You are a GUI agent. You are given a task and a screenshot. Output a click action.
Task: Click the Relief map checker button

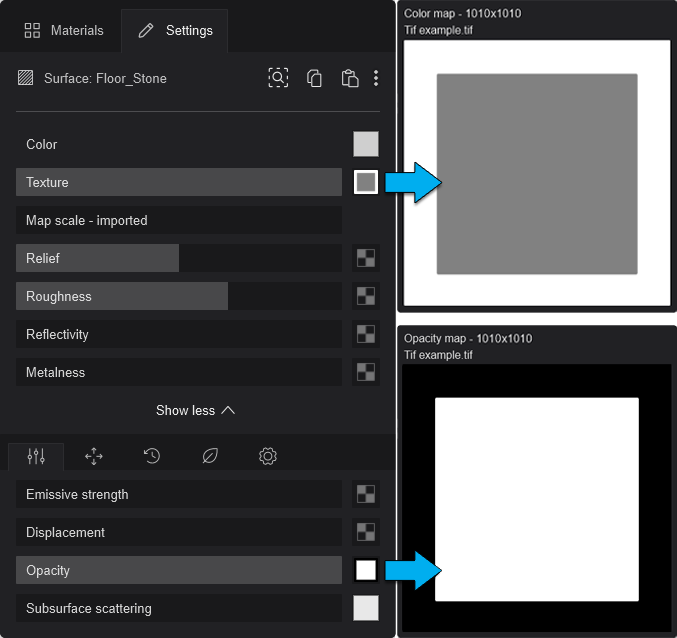pyautogui.click(x=366, y=258)
